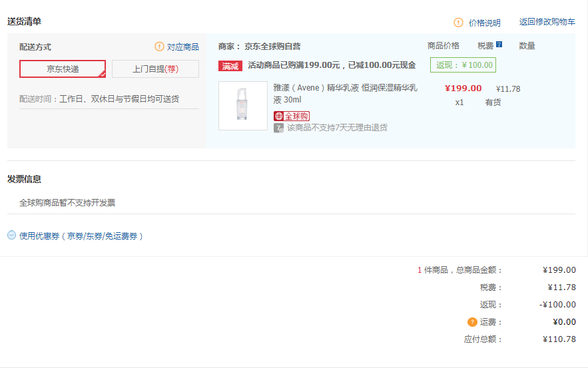Image resolution: width=588 pixels, height=368 pixels.
Task: Open the 价格说明 link
Action: (485, 23)
